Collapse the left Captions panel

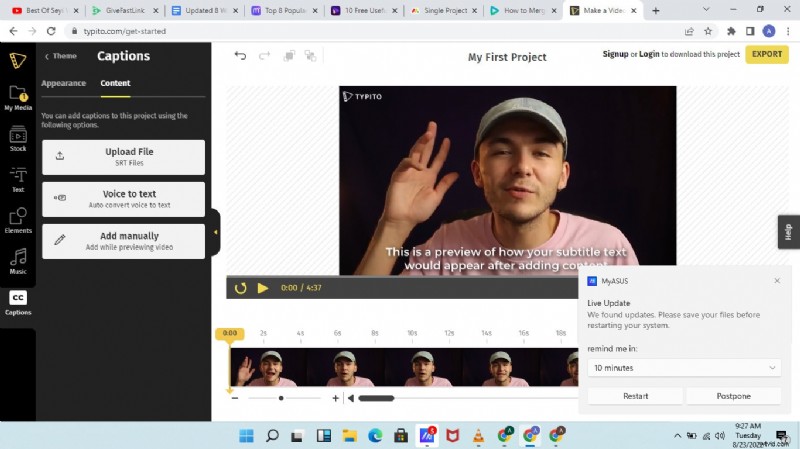tap(216, 232)
